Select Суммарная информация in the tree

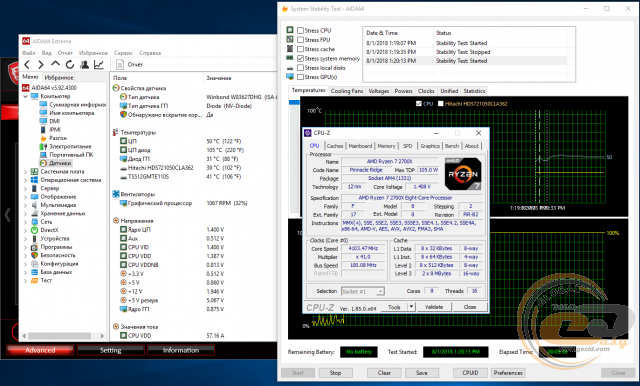pos(77,104)
